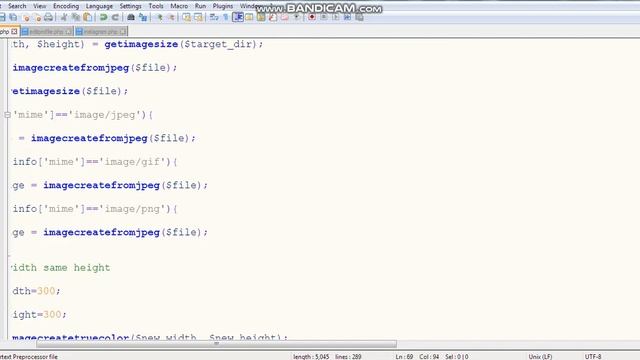Close the active php tab
This screenshot has width=640, height=360.
point(14,31)
